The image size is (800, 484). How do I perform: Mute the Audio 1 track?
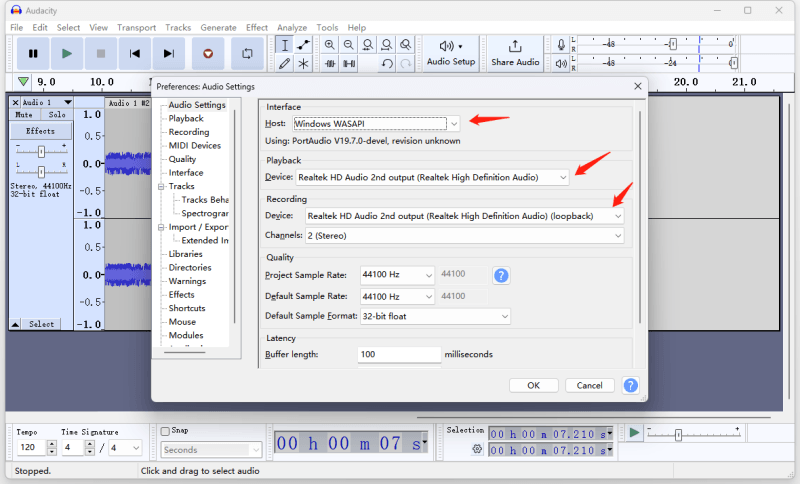coord(24,115)
